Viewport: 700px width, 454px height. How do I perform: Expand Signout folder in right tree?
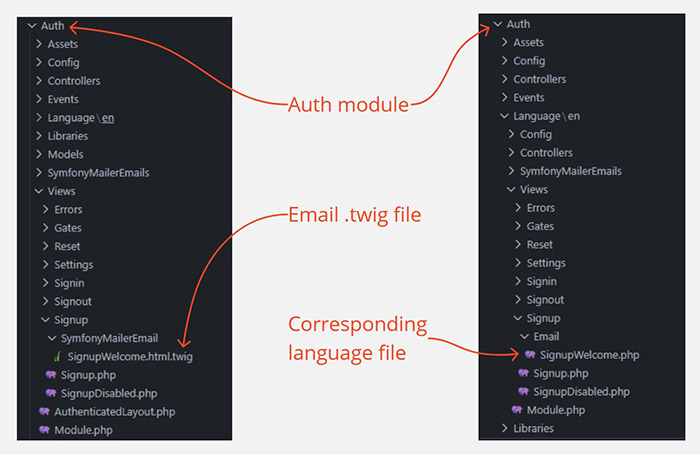pos(518,299)
